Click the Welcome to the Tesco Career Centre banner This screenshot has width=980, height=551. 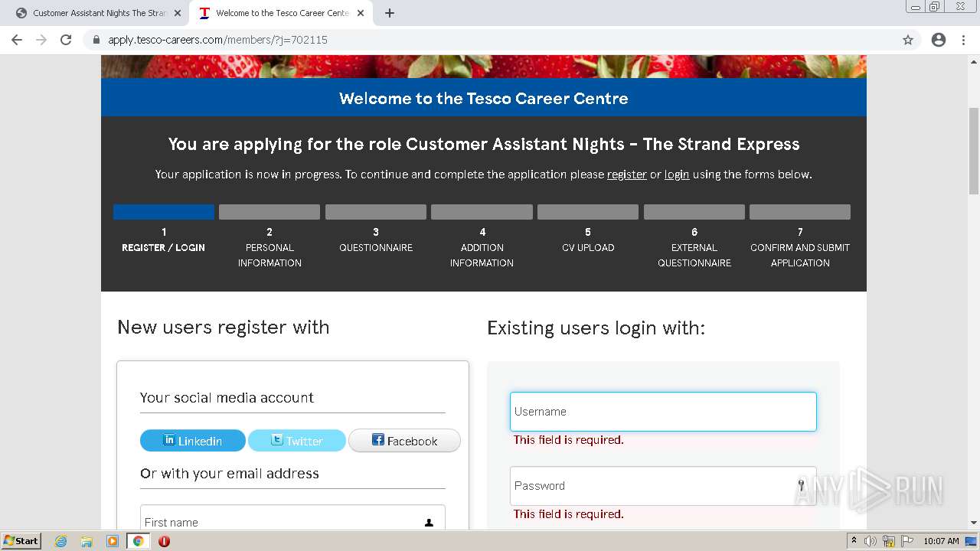484,98
